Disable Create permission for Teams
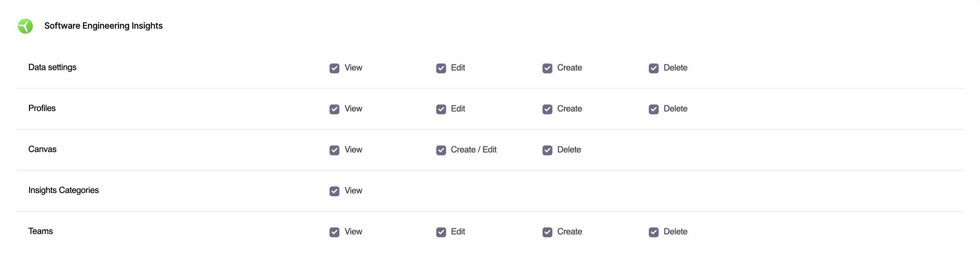Viewport: 980px width, 268px height. coord(547,232)
